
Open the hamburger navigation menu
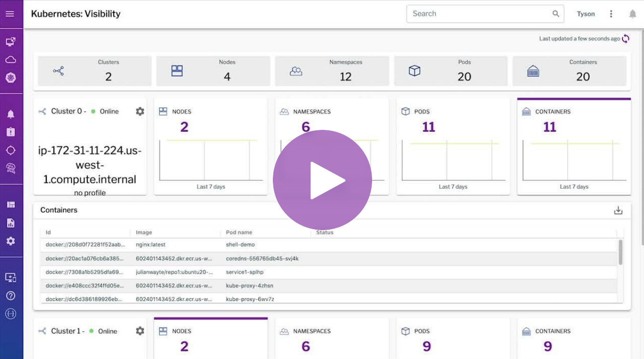(10, 14)
